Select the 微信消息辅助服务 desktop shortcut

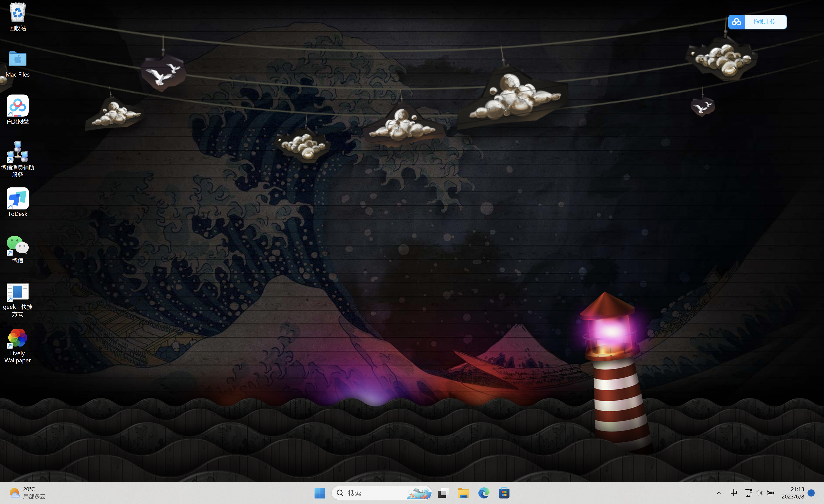[x=17, y=152]
